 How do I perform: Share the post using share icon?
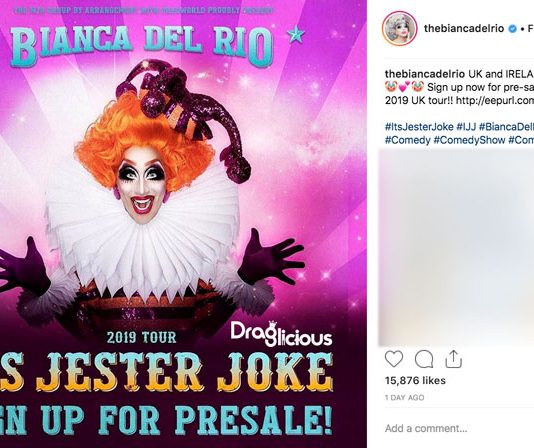[x=453, y=359]
